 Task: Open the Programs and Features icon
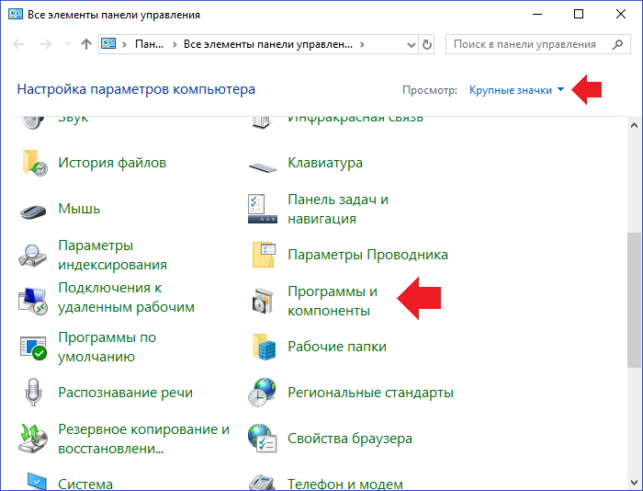click(x=262, y=301)
